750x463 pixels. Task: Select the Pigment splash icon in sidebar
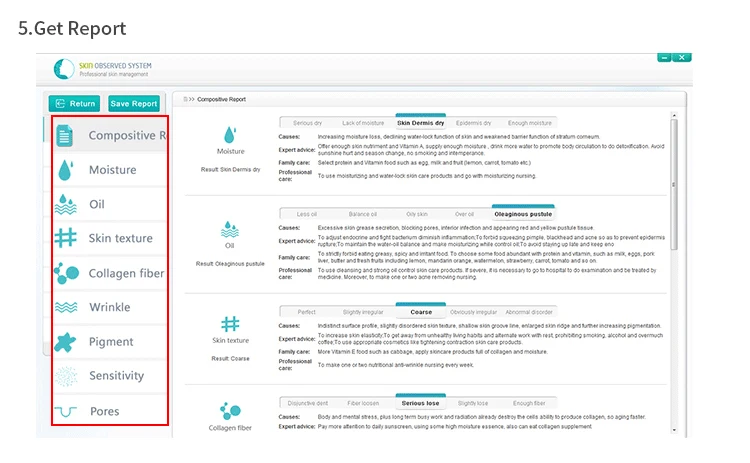(x=65, y=342)
